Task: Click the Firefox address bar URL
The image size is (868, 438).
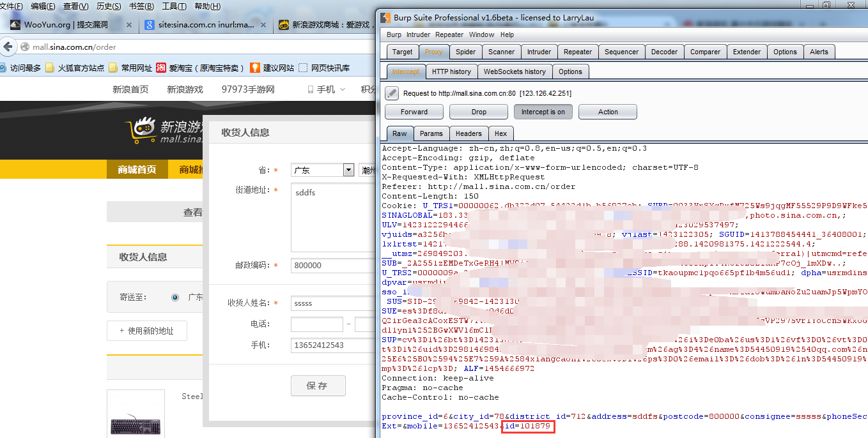Action: coord(75,47)
